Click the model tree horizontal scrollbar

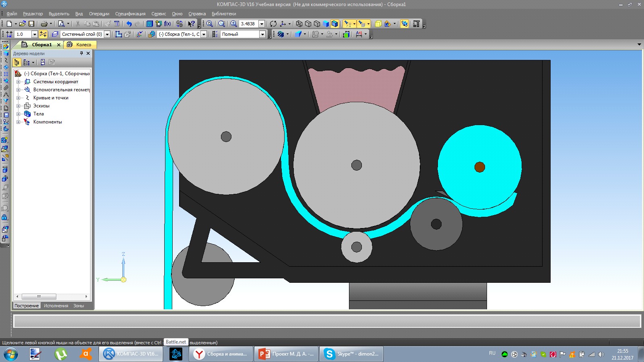coord(52,296)
